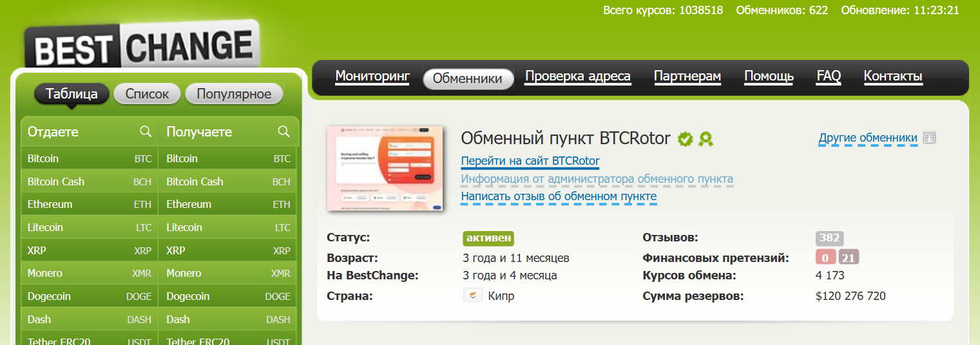Click the Cyprus flag icon
This screenshot has height=345, width=980.
(473, 296)
